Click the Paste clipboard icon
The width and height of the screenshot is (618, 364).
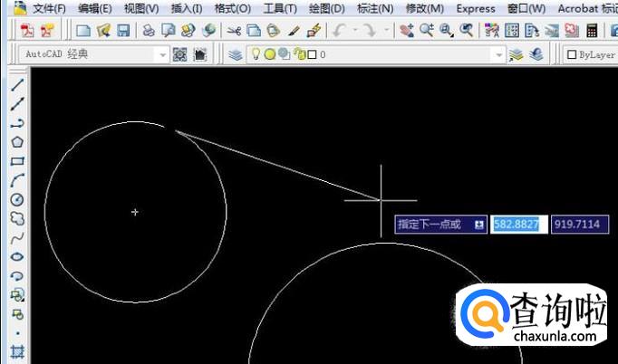click(274, 31)
